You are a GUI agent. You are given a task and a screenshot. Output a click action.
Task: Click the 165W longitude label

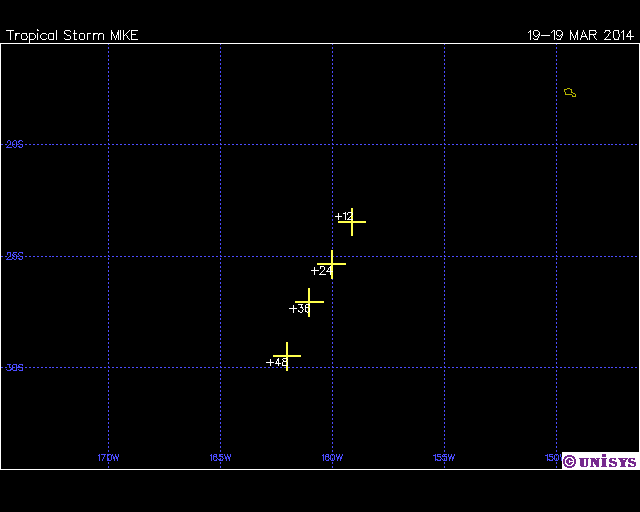point(220,458)
